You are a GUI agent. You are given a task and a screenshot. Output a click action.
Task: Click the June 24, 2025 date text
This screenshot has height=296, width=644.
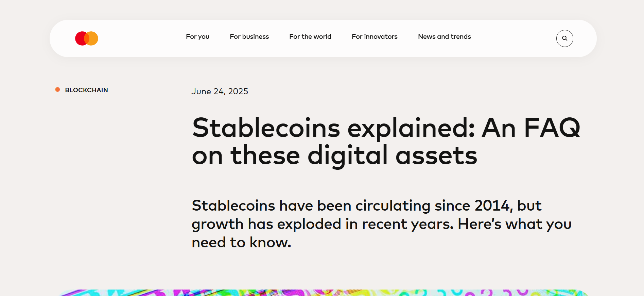point(220,91)
